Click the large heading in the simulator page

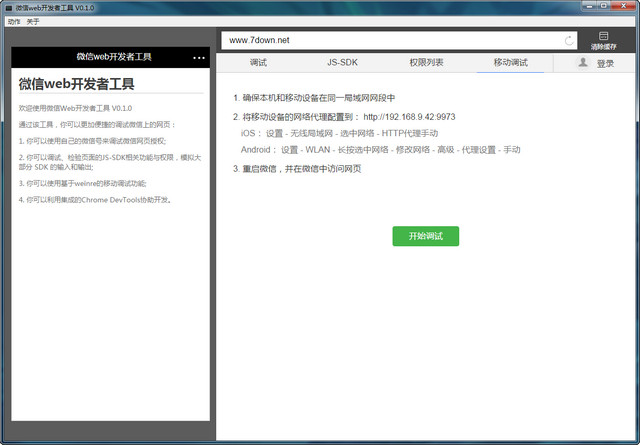[x=76, y=84]
